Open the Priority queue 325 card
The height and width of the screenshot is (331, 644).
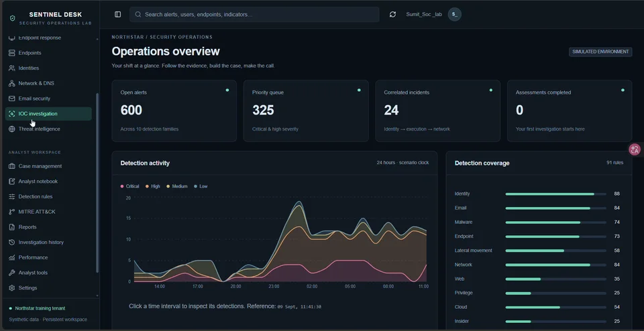point(306,111)
